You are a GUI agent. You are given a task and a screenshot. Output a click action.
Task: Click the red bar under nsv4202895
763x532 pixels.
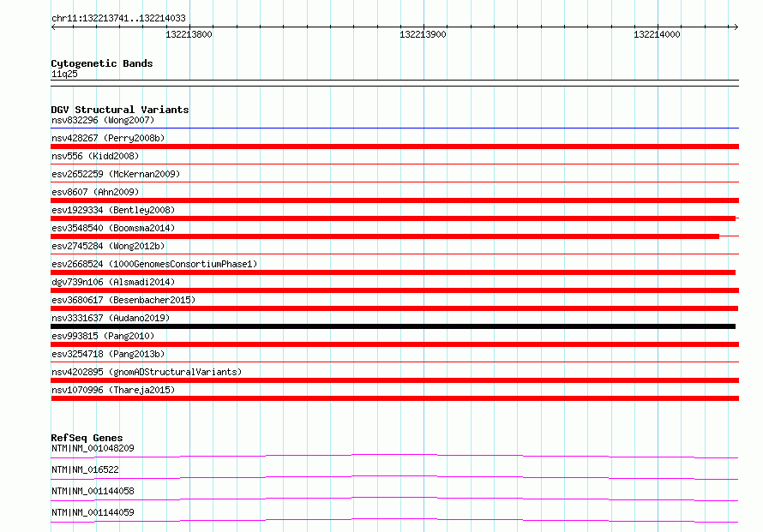(394, 380)
